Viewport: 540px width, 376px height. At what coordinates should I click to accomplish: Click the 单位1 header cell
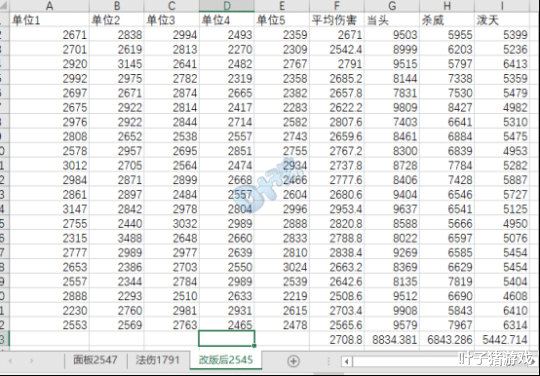pyautogui.click(x=49, y=20)
